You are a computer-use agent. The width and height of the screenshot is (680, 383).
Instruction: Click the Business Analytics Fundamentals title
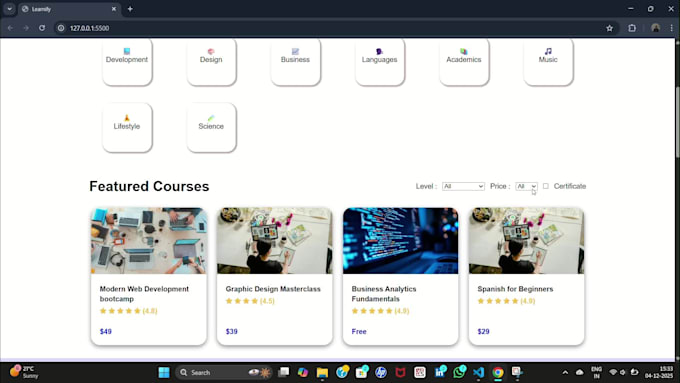click(384, 294)
